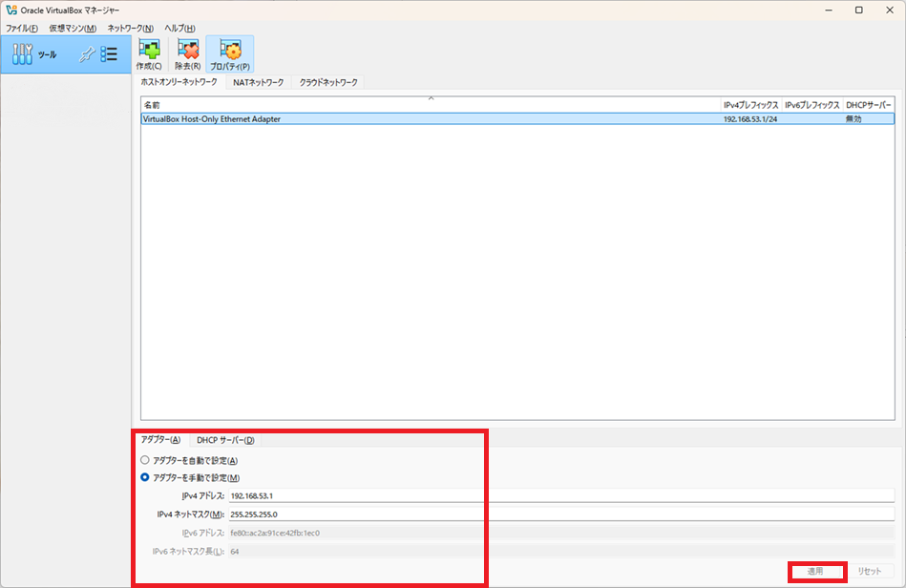The image size is (906, 588).
Task: Open the Network (ネットワーク) menu
Action: coord(131,29)
